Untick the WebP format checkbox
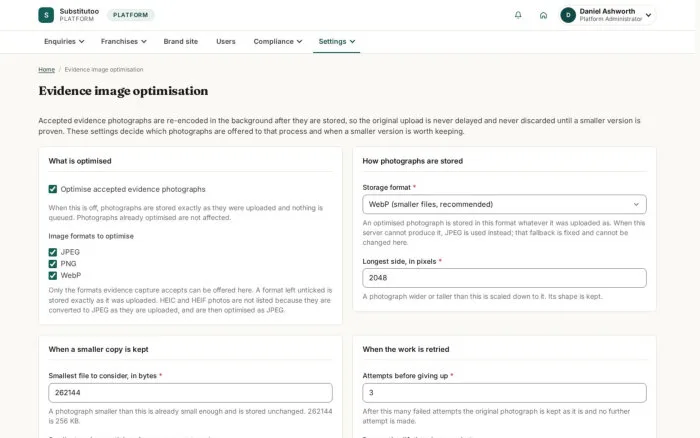 [x=53, y=275]
